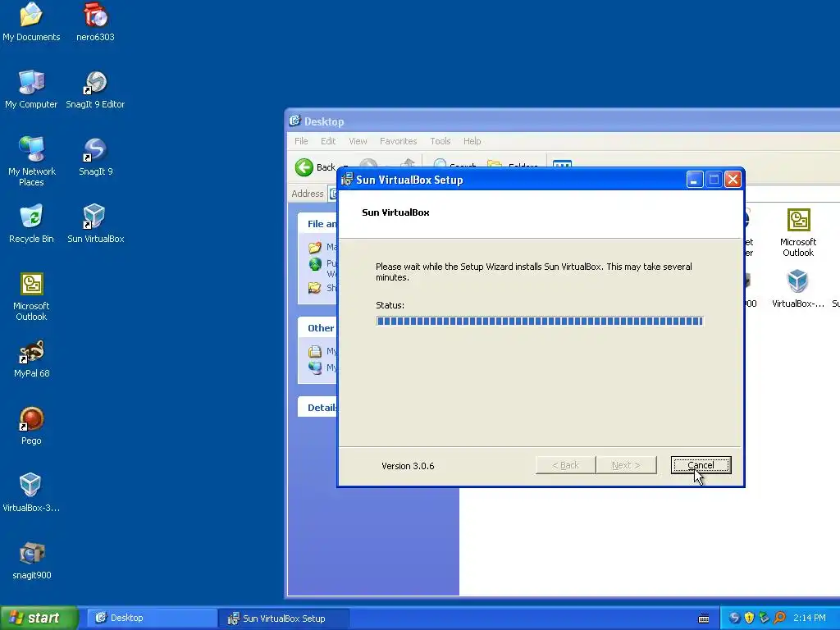Open File menu in Desktop window
Image resolution: width=840 pixels, height=630 pixels.
pos(301,141)
